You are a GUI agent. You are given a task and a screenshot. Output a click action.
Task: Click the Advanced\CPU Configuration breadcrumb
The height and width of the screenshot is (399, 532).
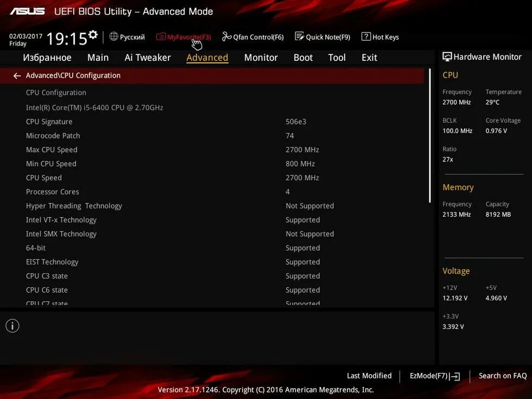(x=73, y=75)
